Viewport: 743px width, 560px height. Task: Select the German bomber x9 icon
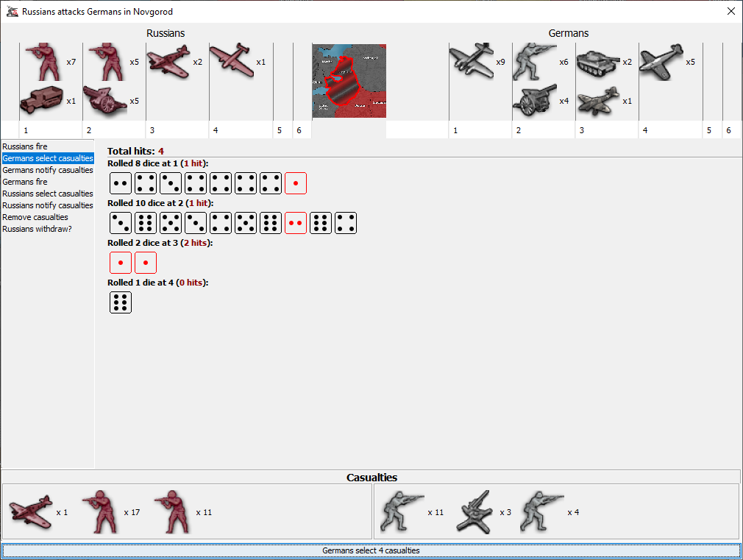tap(471, 62)
